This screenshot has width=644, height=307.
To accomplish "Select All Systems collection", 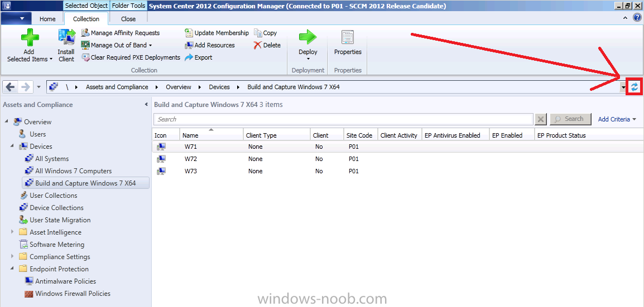I will tap(52, 159).
